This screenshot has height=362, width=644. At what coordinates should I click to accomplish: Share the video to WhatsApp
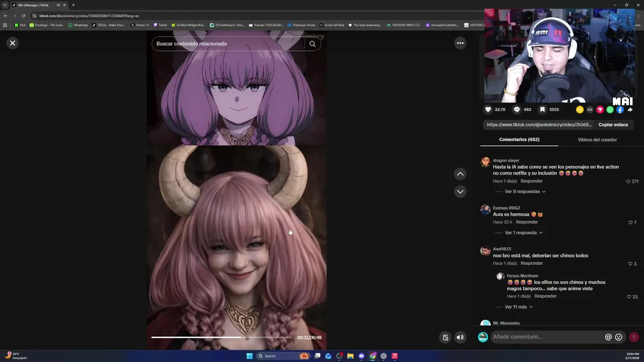610,110
